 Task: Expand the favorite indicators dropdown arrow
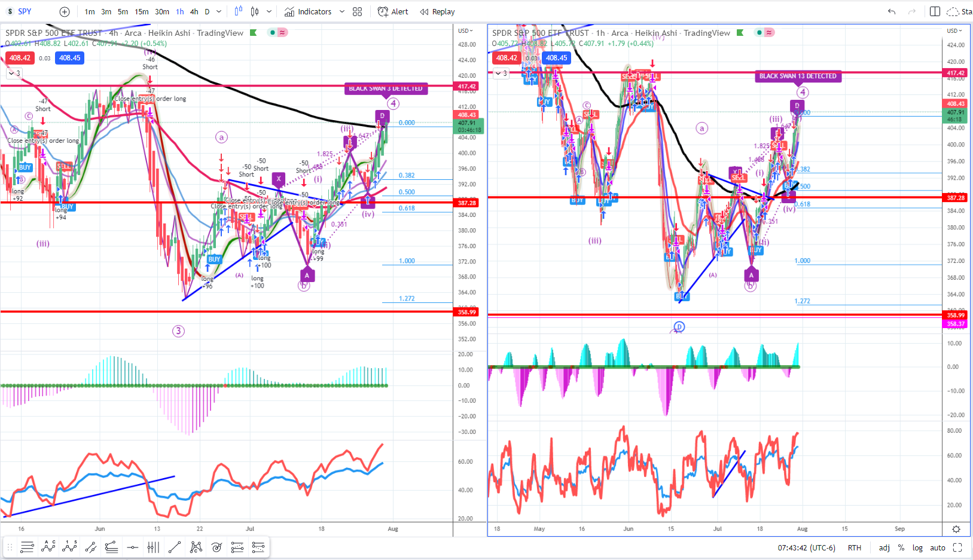click(x=342, y=11)
